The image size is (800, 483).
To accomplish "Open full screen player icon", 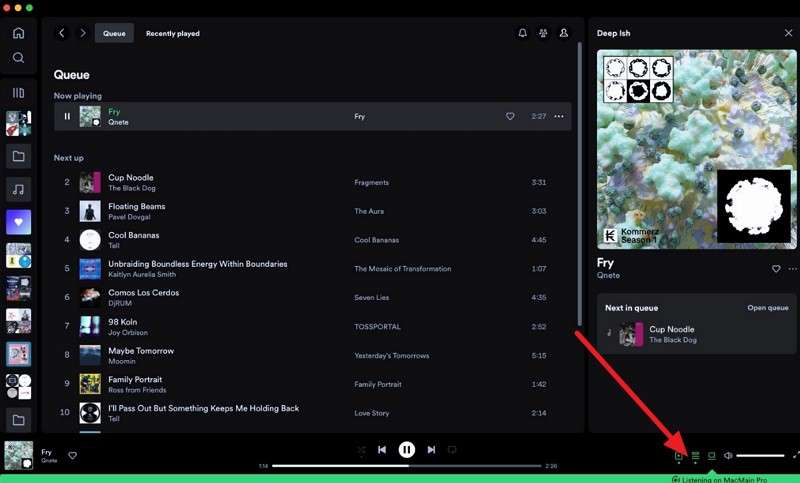I will click(x=796, y=455).
